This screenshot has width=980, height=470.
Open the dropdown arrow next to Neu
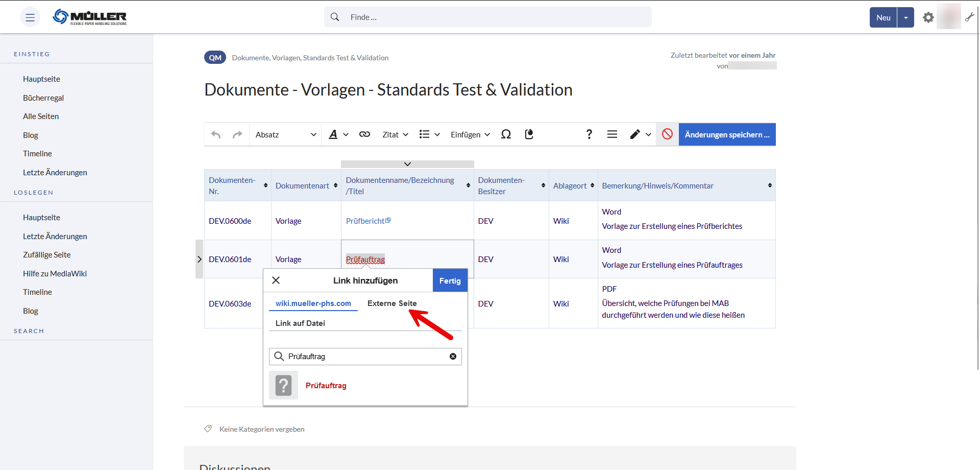coord(905,17)
